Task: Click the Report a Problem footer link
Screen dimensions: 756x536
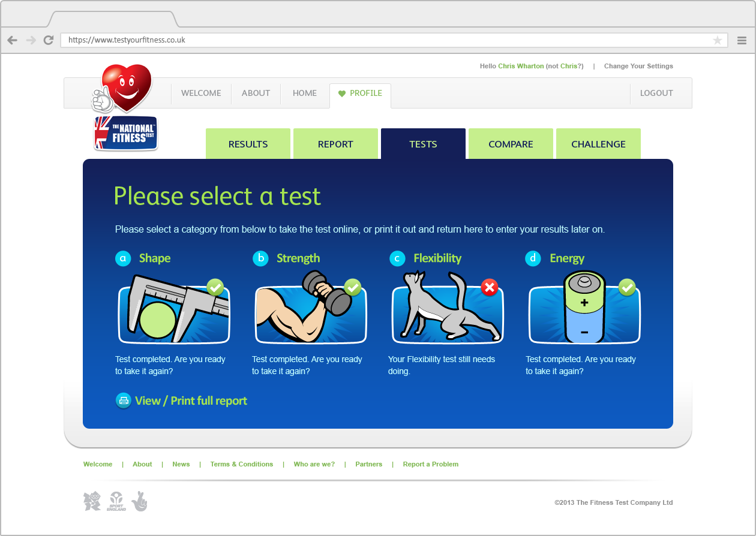Action: coord(431,464)
